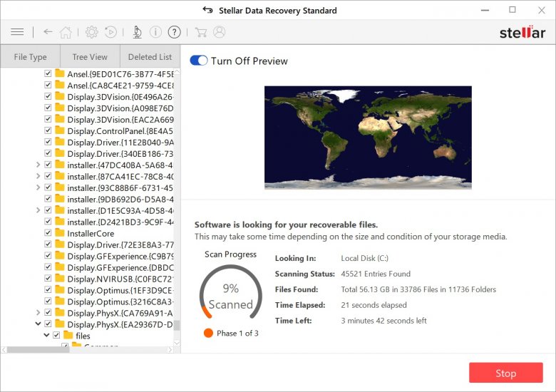Image resolution: width=556 pixels, height=392 pixels.
Task: Stop the scan
Action: tap(505, 373)
